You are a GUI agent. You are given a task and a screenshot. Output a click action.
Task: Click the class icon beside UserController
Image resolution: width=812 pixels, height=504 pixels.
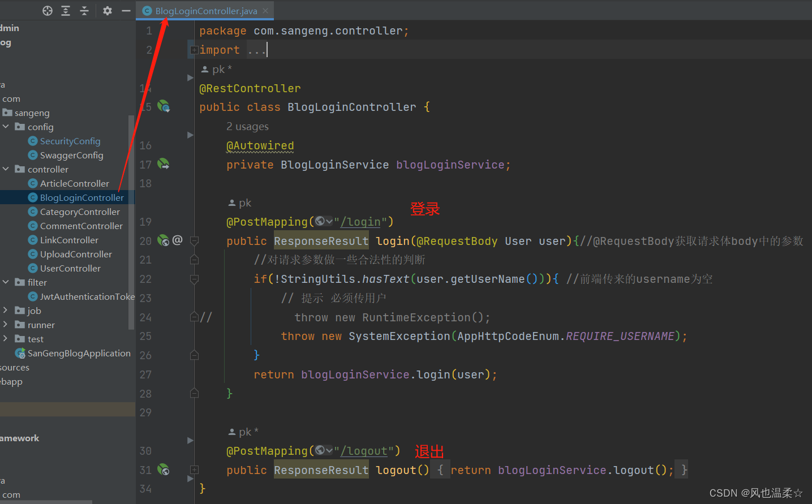click(33, 268)
